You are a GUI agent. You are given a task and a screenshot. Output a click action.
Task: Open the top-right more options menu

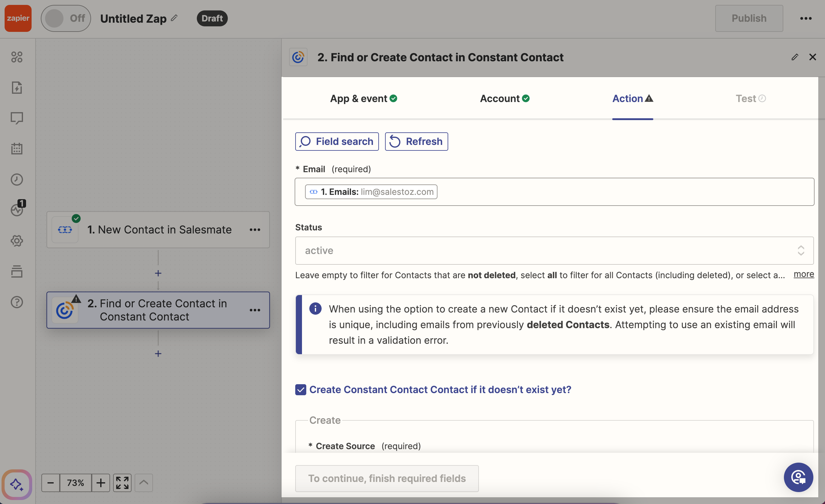tap(806, 18)
